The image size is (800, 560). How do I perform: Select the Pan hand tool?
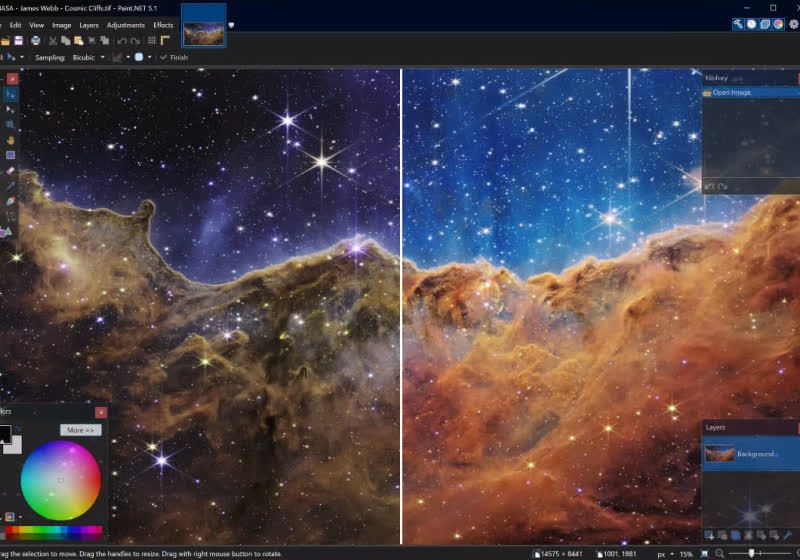(x=10, y=140)
